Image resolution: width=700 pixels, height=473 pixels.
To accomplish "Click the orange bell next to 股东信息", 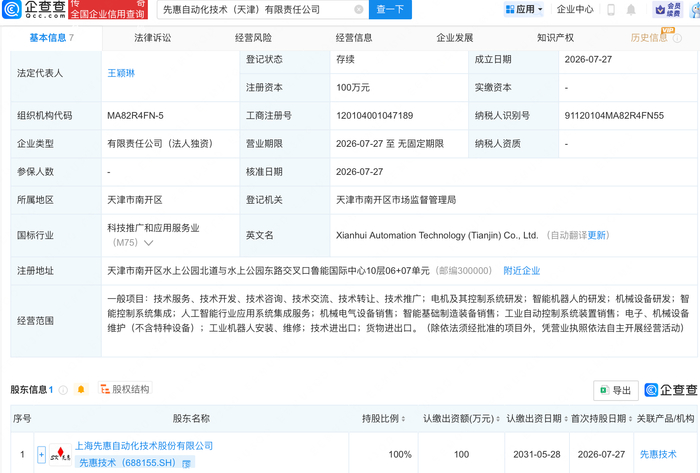I will pos(81,390).
